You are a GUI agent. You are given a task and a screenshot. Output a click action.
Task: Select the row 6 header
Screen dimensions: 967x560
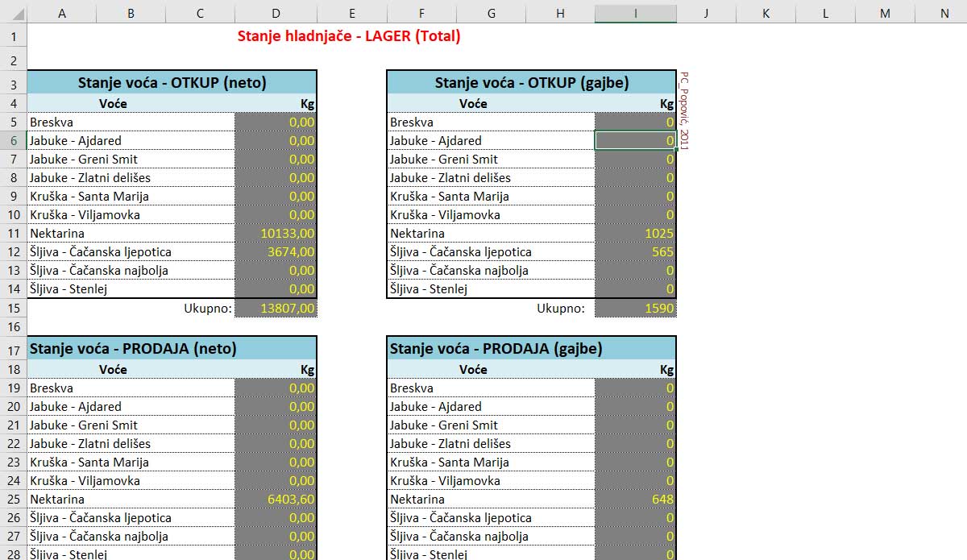point(13,140)
